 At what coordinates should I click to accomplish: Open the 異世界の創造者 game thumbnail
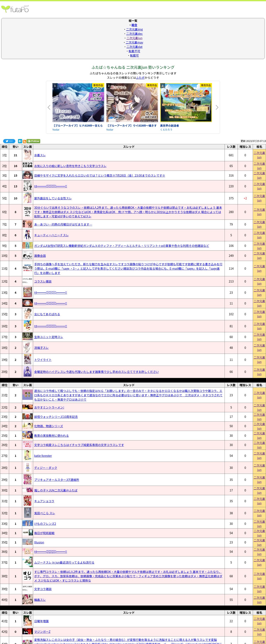186,103
